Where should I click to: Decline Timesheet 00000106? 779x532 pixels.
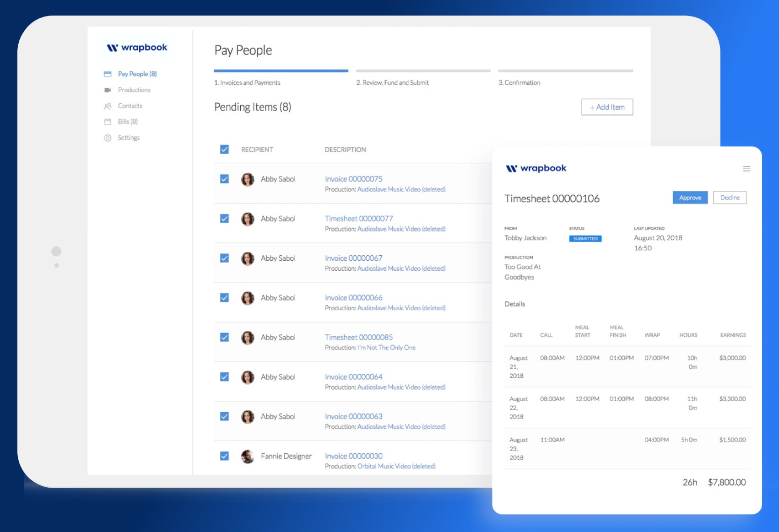(x=730, y=197)
